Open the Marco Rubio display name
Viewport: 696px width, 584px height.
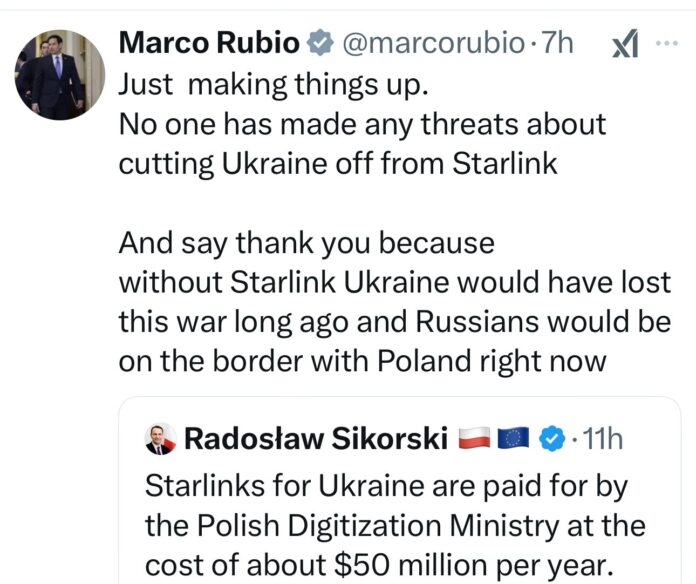pyautogui.click(x=208, y=43)
